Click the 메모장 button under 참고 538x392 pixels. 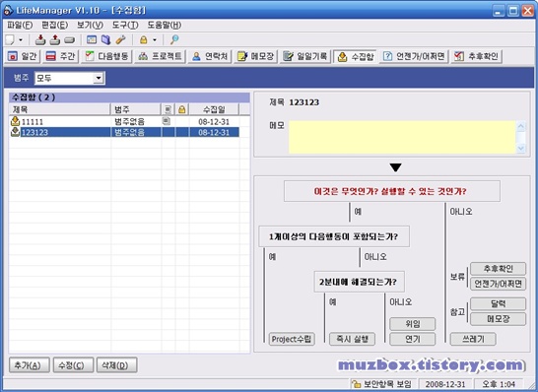pos(498,319)
